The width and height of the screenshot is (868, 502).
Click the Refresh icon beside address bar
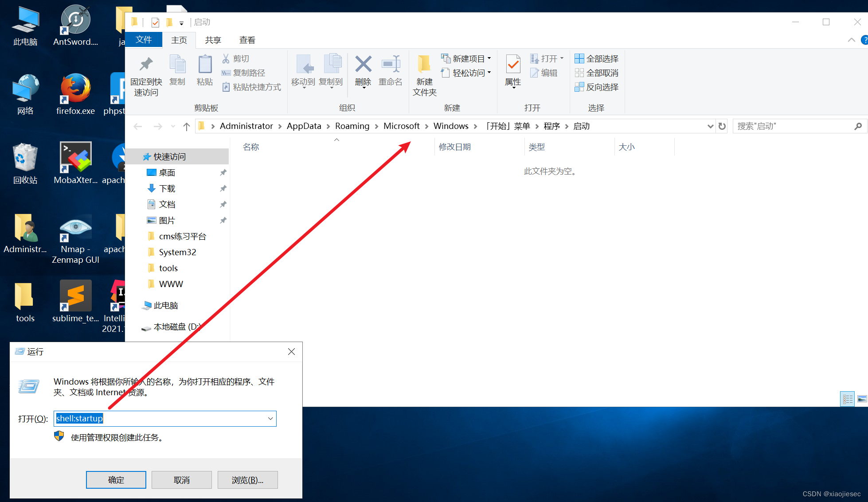(722, 126)
